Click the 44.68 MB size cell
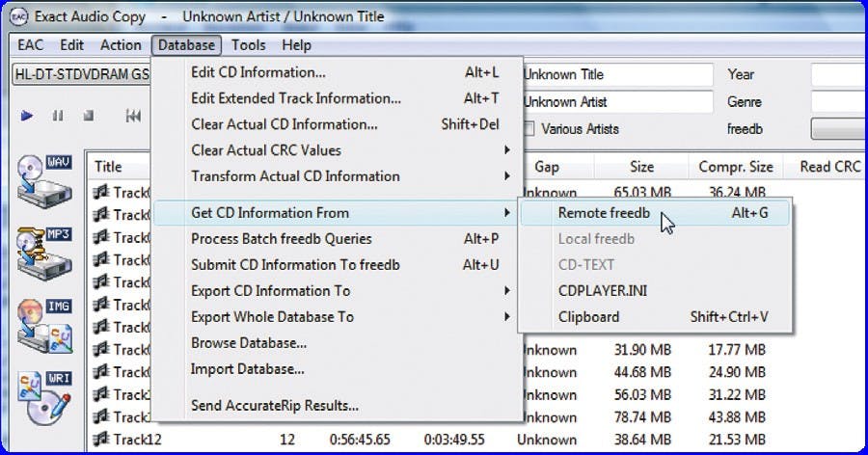Viewport: 868px width, 455px height. tap(642, 372)
